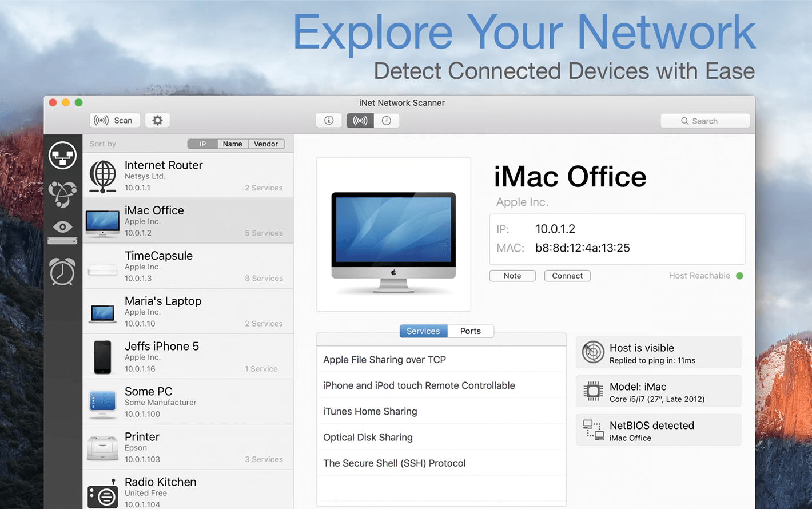Open the gear settings button
The height and width of the screenshot is (509, 812).
pyautogui.click(x=157, y=120)
